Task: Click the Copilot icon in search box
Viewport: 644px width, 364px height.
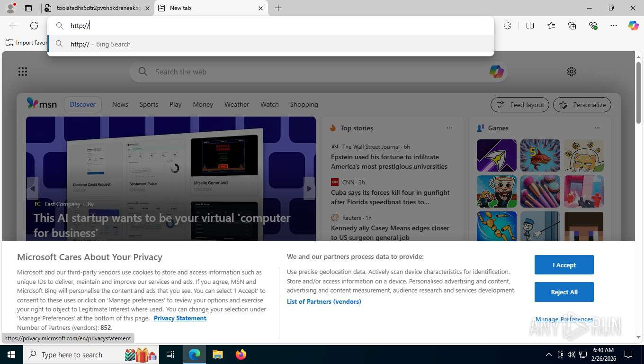Action: click(496, 72)
